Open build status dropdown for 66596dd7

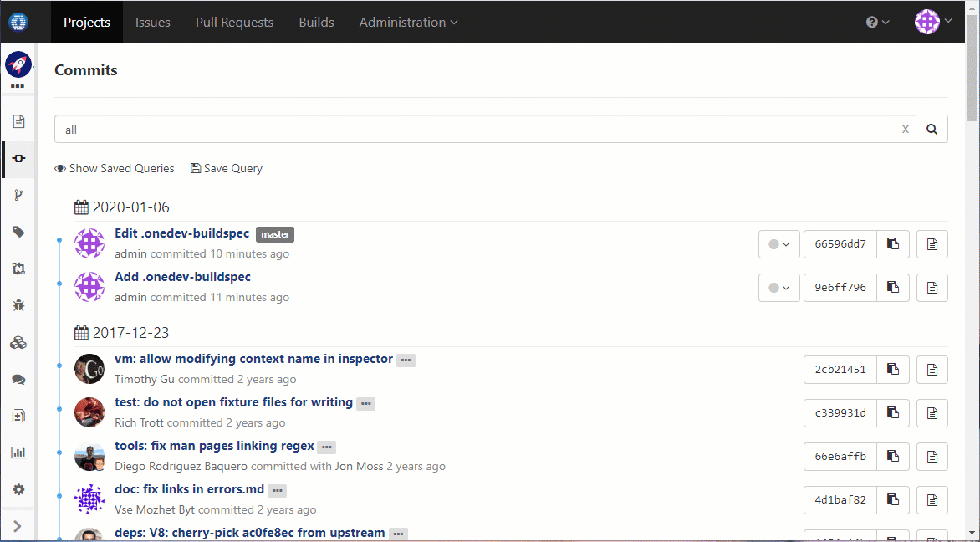pos(779,243)
